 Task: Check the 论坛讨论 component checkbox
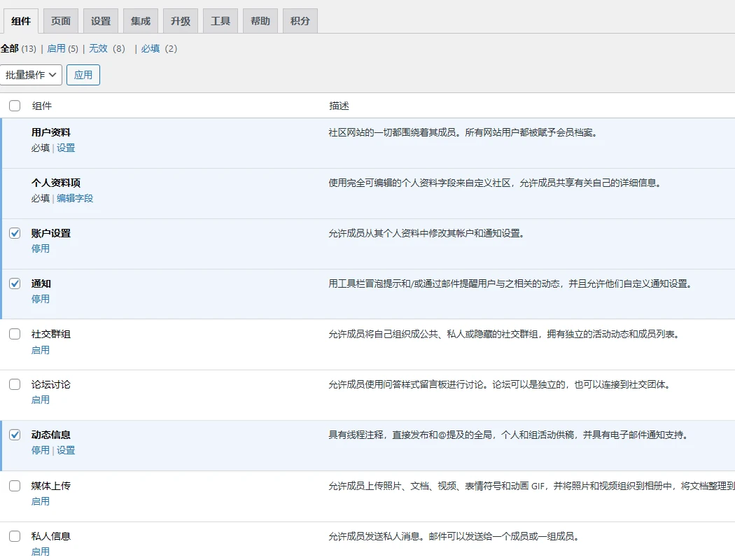coord(15,384)
